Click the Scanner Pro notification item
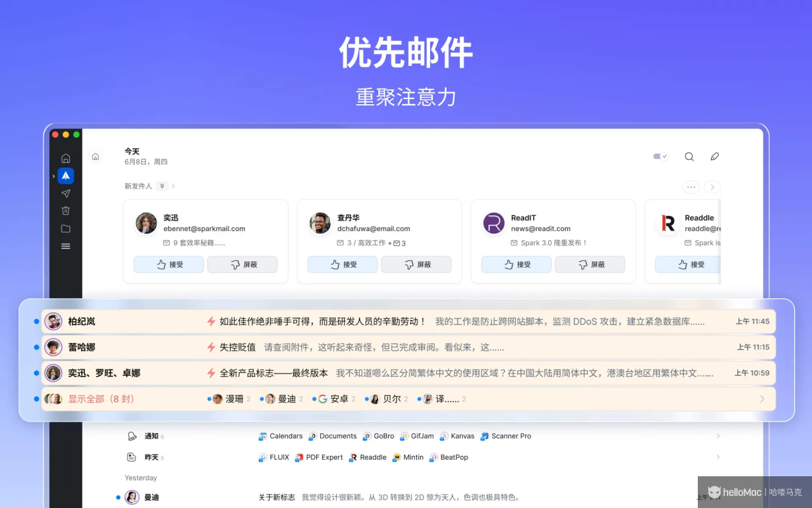812x508 pixels. [x=506, y=436]
